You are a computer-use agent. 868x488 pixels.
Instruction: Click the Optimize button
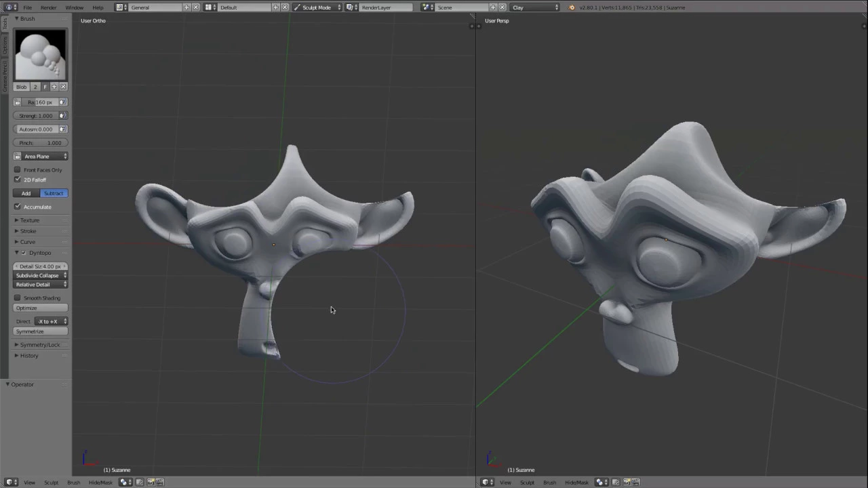click(41, 308)
